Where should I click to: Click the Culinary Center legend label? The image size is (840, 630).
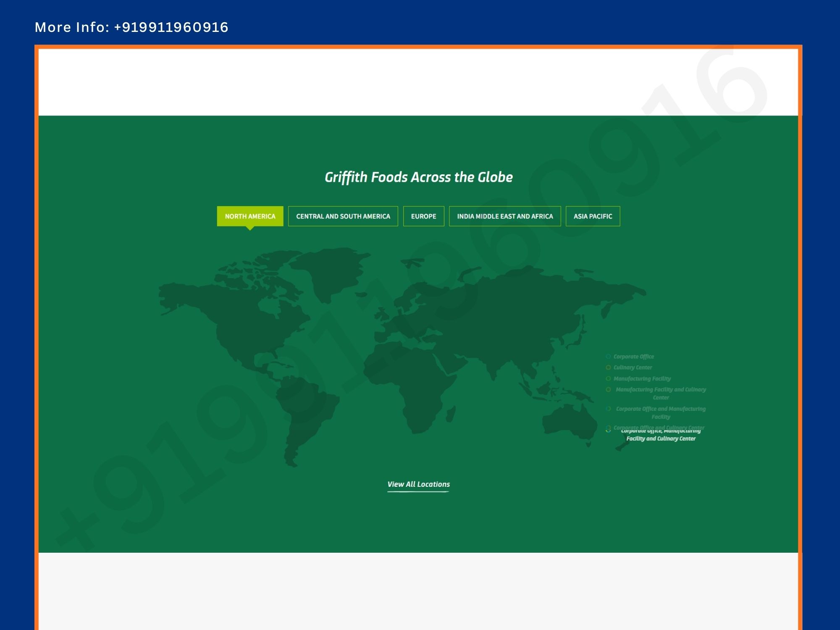(x=633, y=367)
